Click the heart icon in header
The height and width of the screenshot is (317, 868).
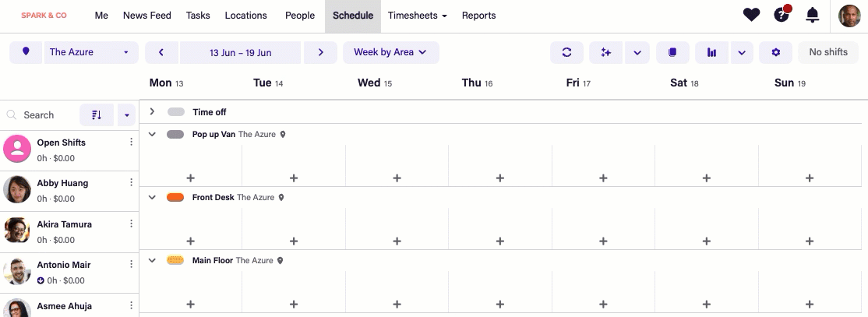[751, 15]
